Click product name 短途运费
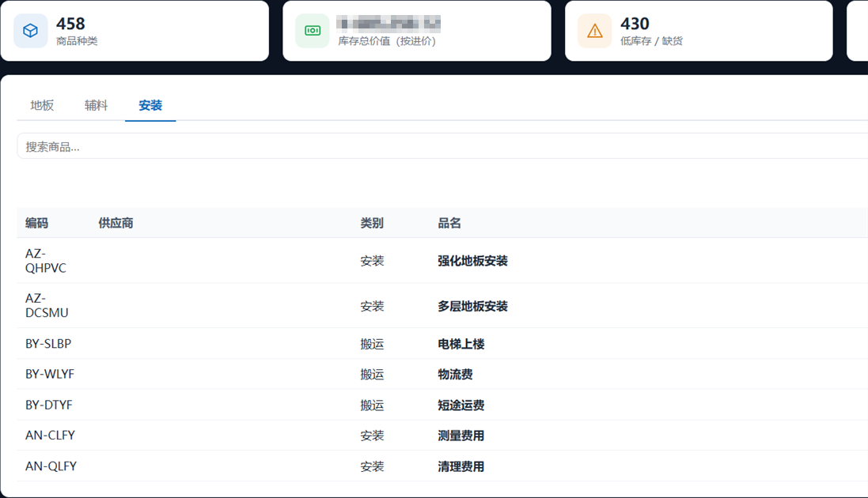The width and height of the screenshot is (868, 498). point(461,406)
